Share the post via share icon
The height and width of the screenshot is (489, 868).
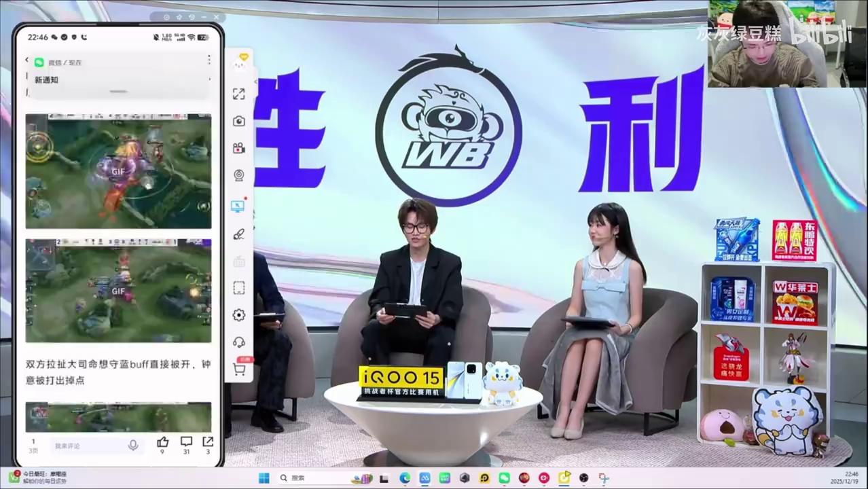tap(208, 442)
